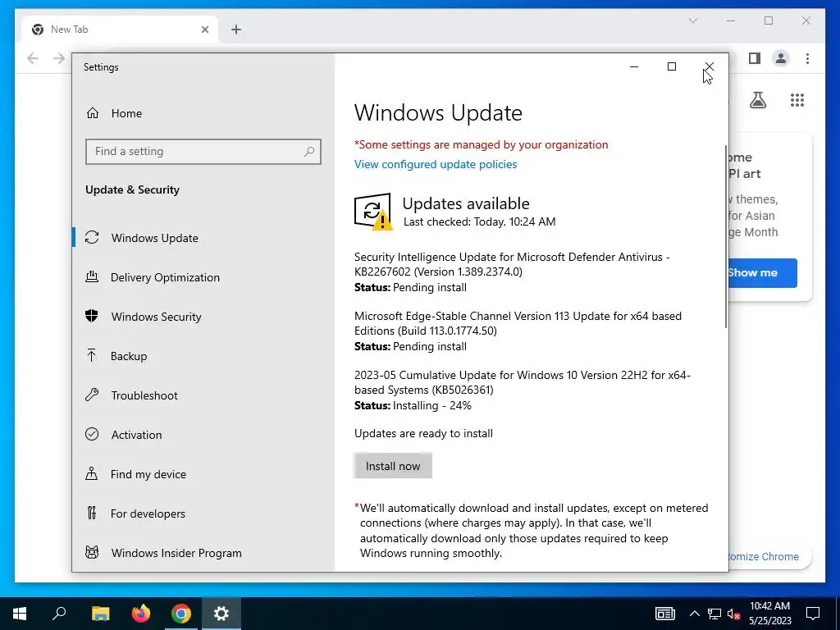Click the Microsoft Edge-Stable Channel update entry
The height and width of the screenshot is (630, 840).
tap(518, 331)
